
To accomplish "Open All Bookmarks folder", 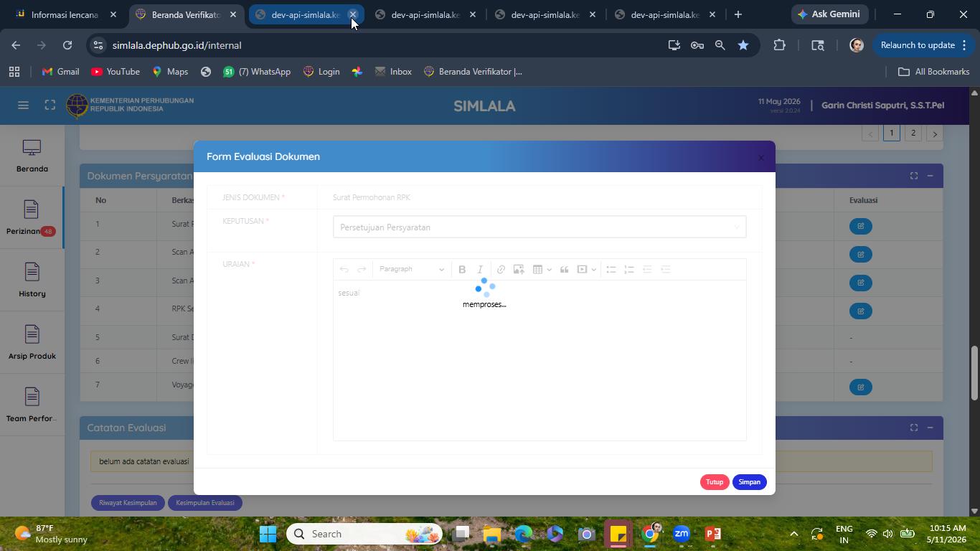I will (934, 72).
